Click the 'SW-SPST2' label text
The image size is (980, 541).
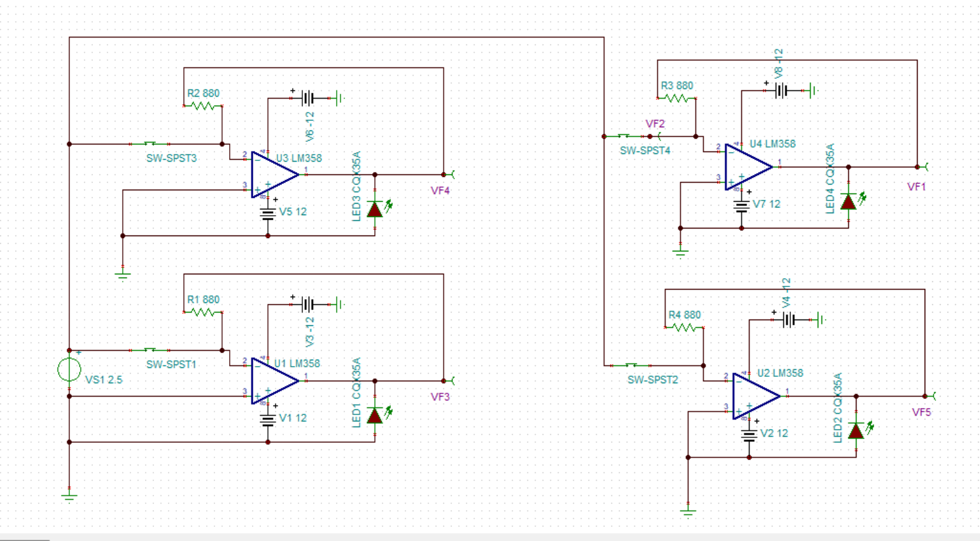coord(653,379)
